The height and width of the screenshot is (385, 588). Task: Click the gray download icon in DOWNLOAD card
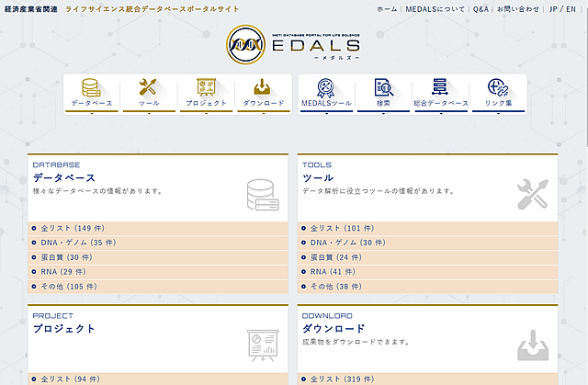533,345
